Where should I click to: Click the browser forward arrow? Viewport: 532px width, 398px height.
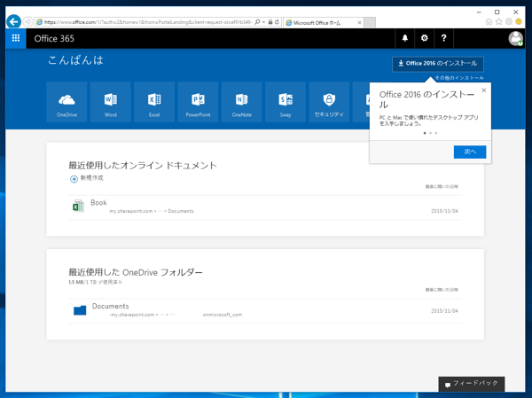point(27,22)
